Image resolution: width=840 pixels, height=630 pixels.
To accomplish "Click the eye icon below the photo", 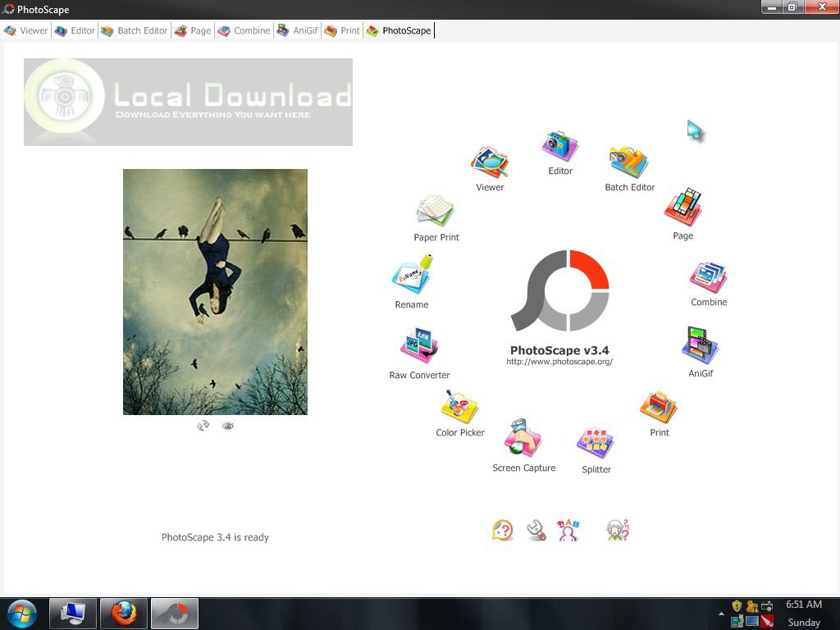I will point(228,426).
